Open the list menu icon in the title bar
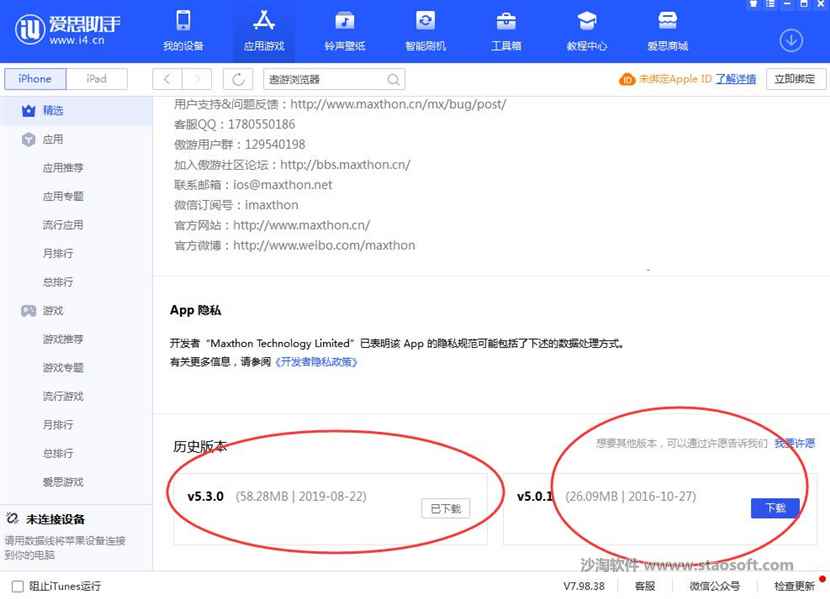Screen dimensions: 830x599 coord(770,4)
